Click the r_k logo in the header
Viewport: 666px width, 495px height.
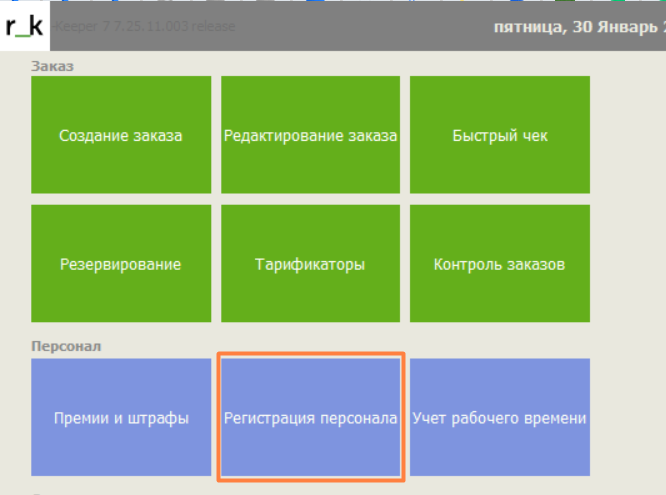[24, 27]
